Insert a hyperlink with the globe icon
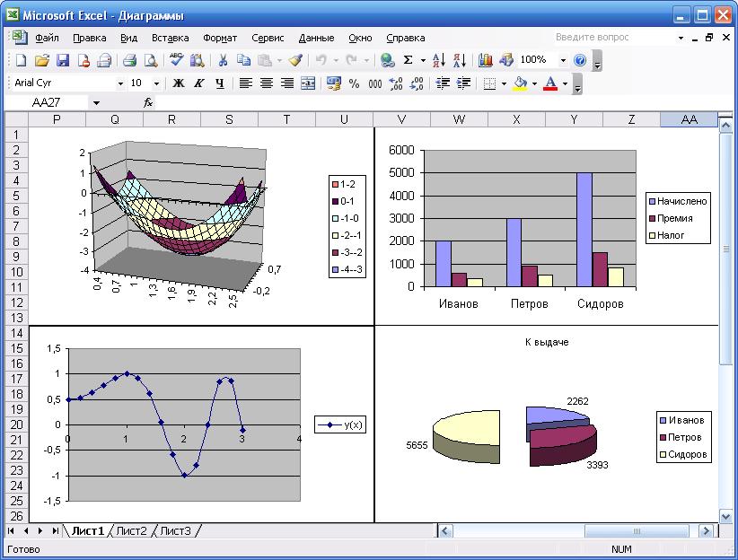Viewport: 738px width, 560px height. 387,60
